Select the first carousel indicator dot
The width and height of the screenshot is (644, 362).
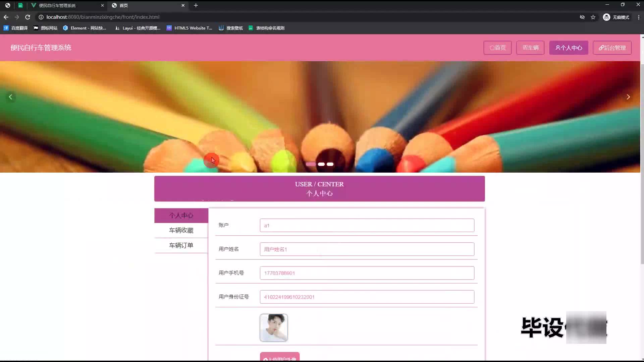coord(311,164)
